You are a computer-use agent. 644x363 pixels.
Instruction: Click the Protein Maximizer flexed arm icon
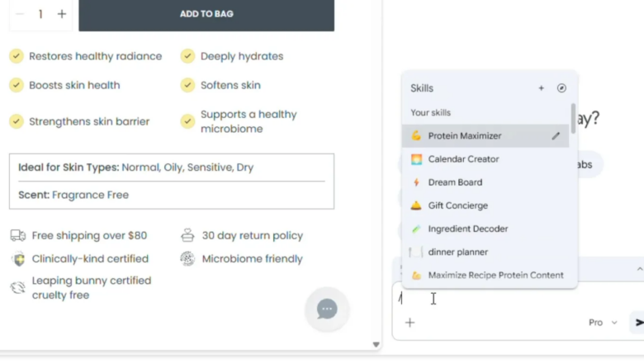pos(416,136)
